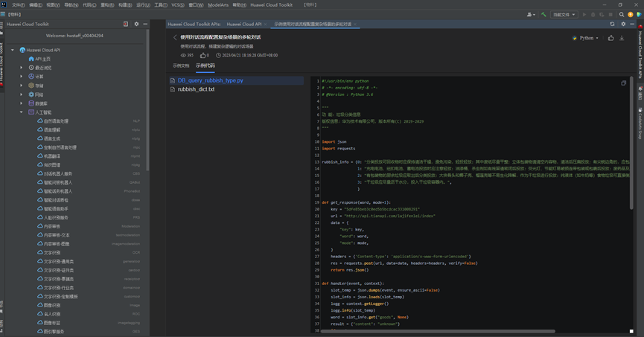The height and width of the screenshot is (337, 644).
Task: Click the logout icon in Toolkit panel header
Action: (x=125, y=24)
